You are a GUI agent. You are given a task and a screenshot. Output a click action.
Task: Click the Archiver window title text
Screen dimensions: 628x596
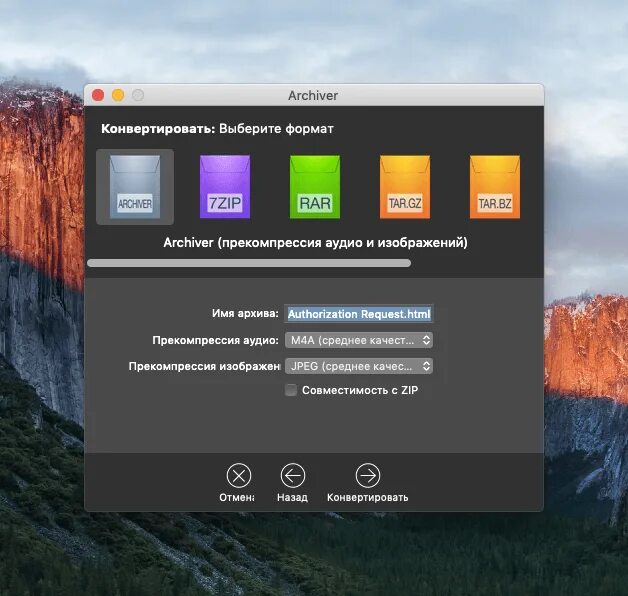click(x=313, y=95)
